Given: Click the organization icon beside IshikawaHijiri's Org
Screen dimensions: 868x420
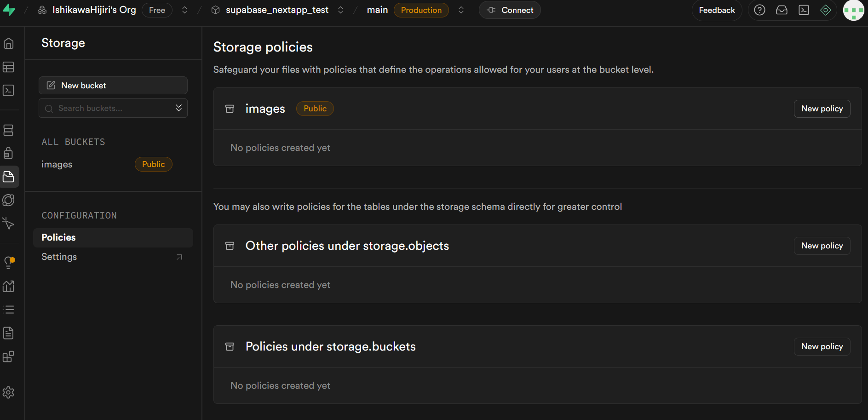Looking at the screenshot, I should [42, 10].
